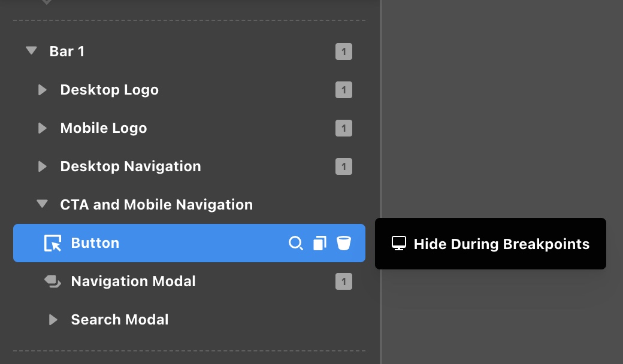
Task: Collapse CTA and Mobile Navigation group
Action: point(42,205)
